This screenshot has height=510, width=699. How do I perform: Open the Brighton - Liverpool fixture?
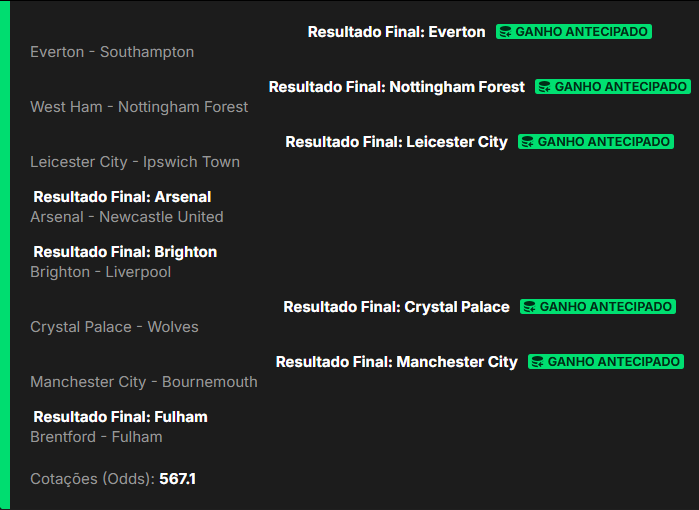(x=100, y=272)
